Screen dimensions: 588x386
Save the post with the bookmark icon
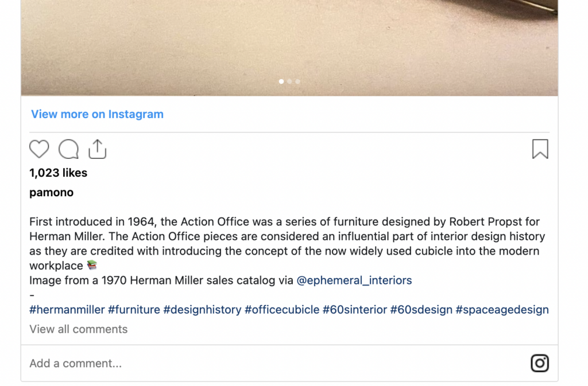coord(540,149)
